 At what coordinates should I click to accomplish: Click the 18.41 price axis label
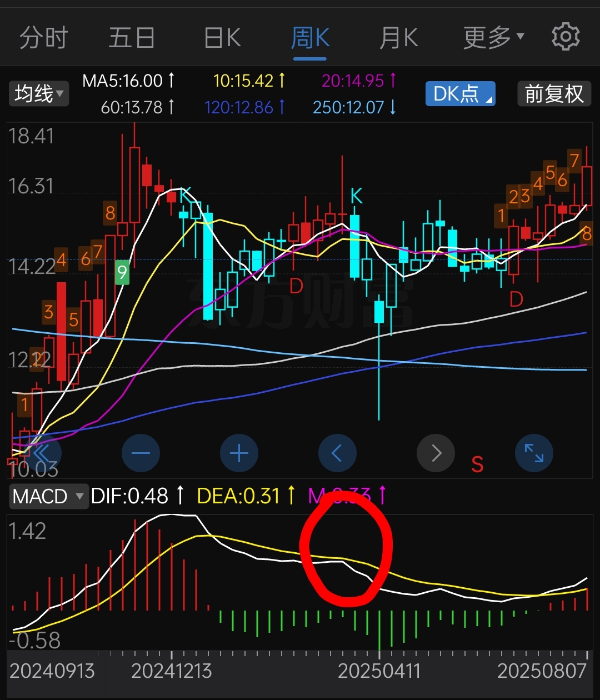31,136
